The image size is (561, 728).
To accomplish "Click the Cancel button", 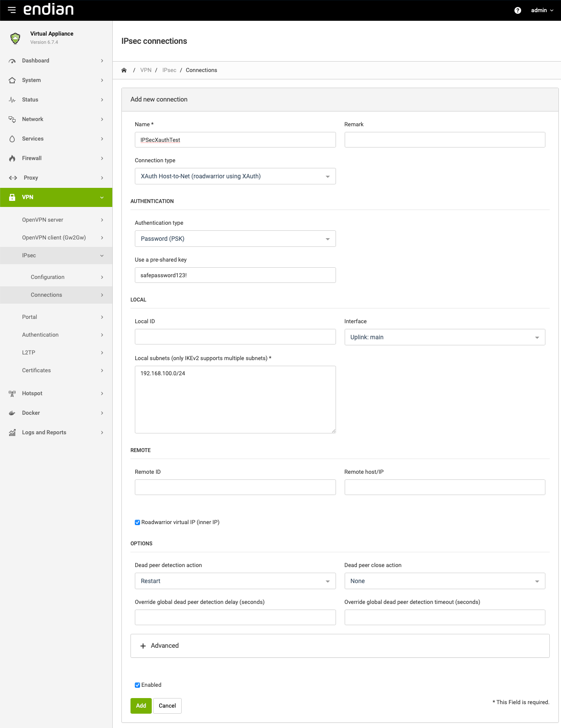I will click(x=167, y=706).
